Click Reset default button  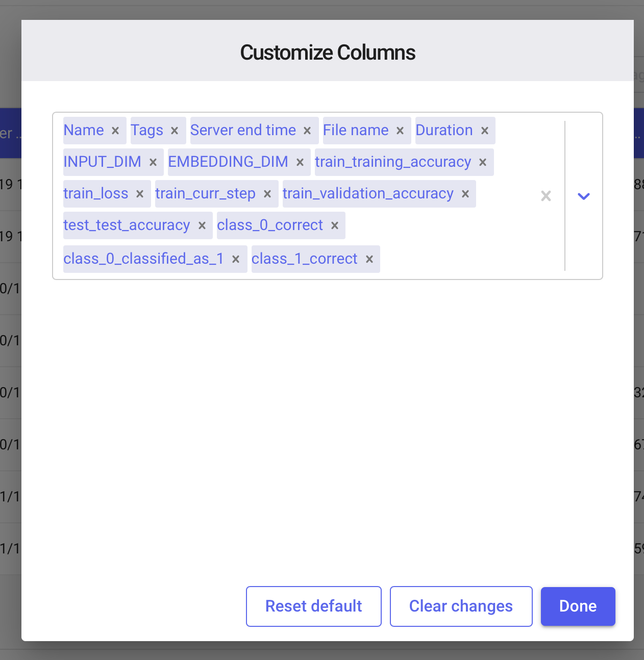313,606
